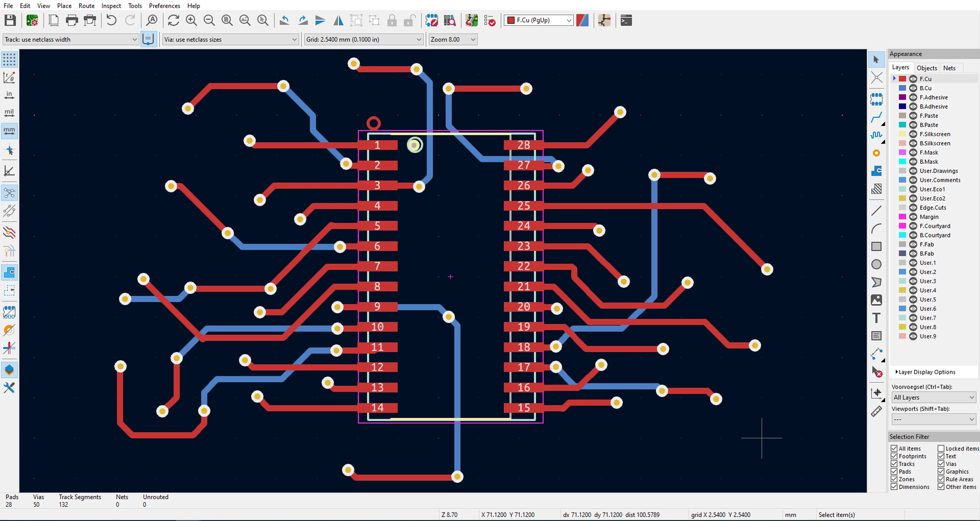This screenshot has height=521, width=980.
Task: Pick the Add text tool
Action: pyautogui.click(x=876, y=318)
